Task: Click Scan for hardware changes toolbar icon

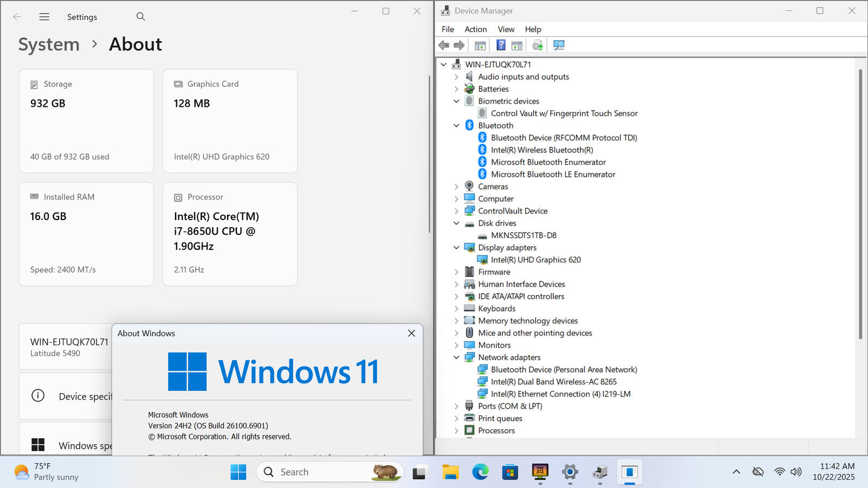Action: pos(559,46)
